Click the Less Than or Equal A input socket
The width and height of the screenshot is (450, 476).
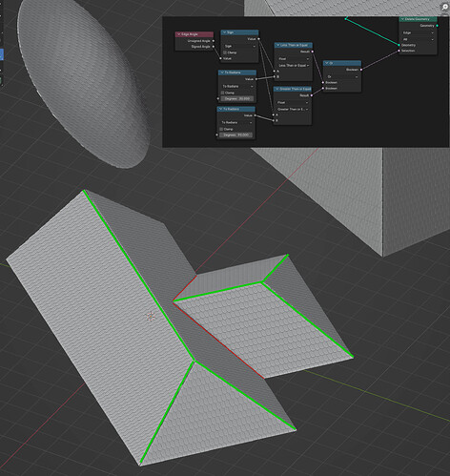(275, 72)
